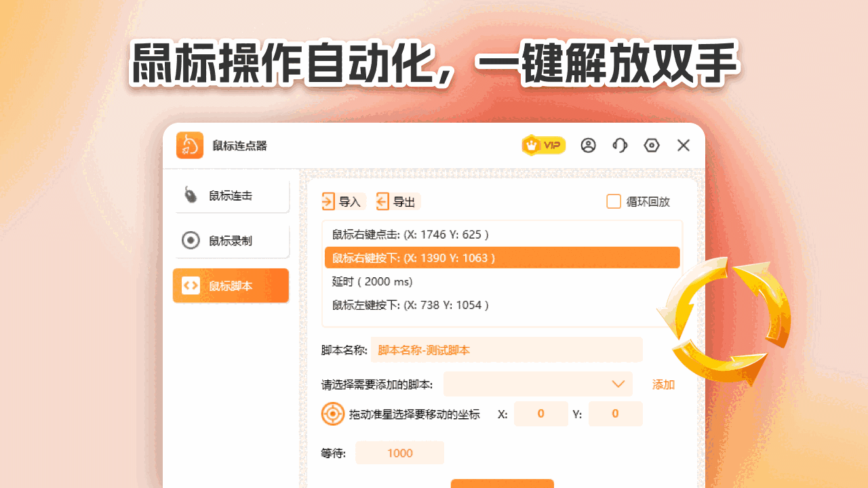This screenshot has height=488, width=868.
Task: Select the 鼠标左键按下 X:738 script row
Action: point(502,305)
